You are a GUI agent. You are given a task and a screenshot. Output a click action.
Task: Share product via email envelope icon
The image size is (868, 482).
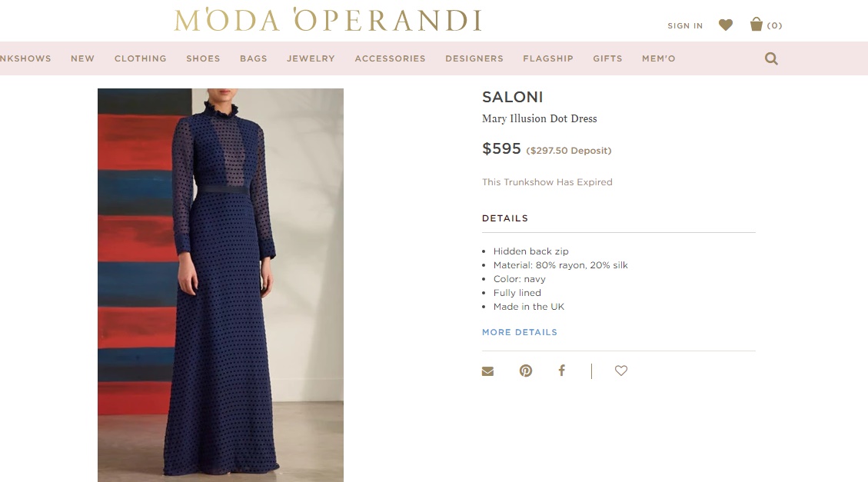coord(487,371)
